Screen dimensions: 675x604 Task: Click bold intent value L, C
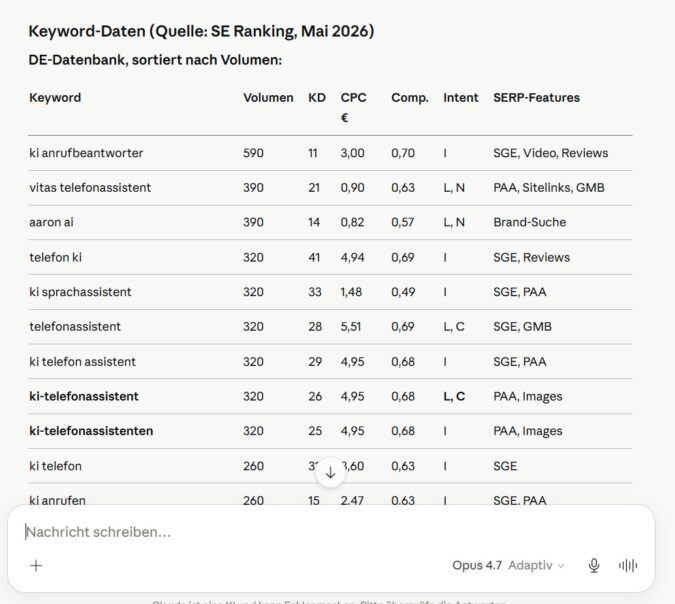454,396
